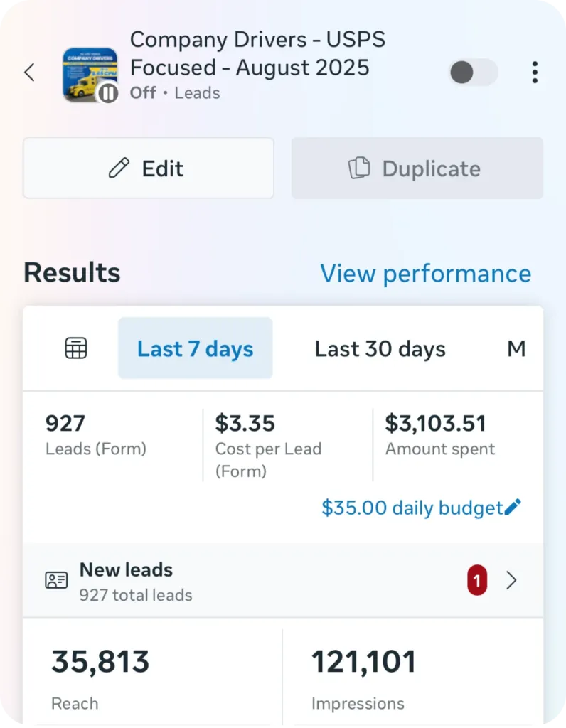The height and width of the screenshot is (728, 566).
Task: Open the table/custom date range icon
Action: 76,348
